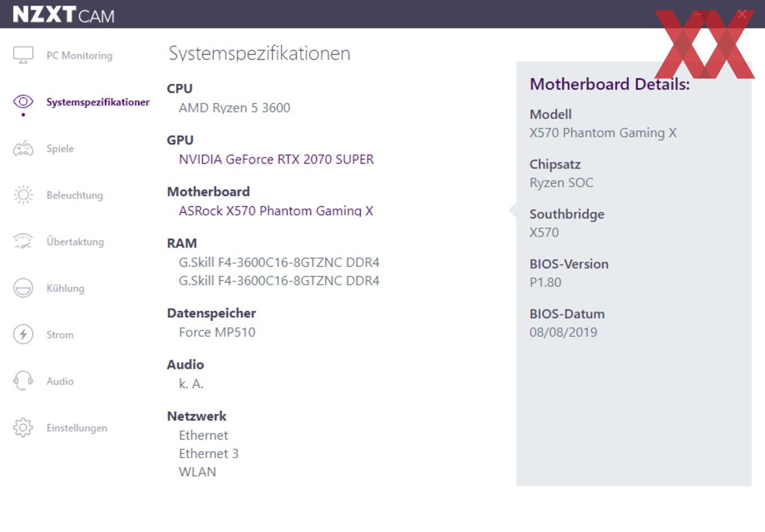This screenshot has width=765, height=532.
Task: Click the Einstellungen gear icon
Action: 23,427
